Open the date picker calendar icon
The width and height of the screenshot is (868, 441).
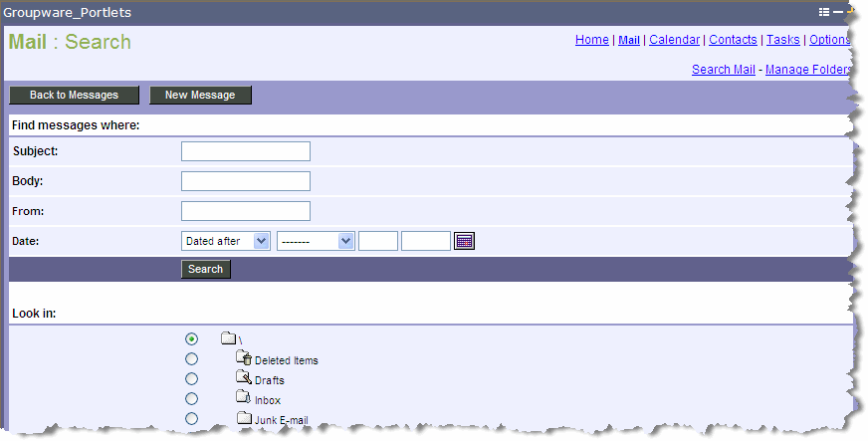[464, 241]
